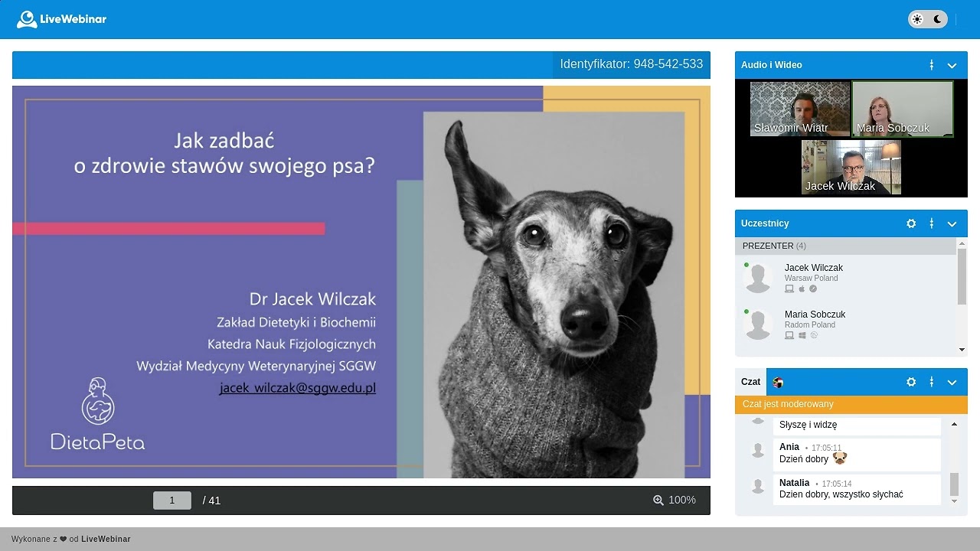Click Maria Sobczuk's avatar icon
Viewport: 980px width, 551px height.
[x=758, y=325]
